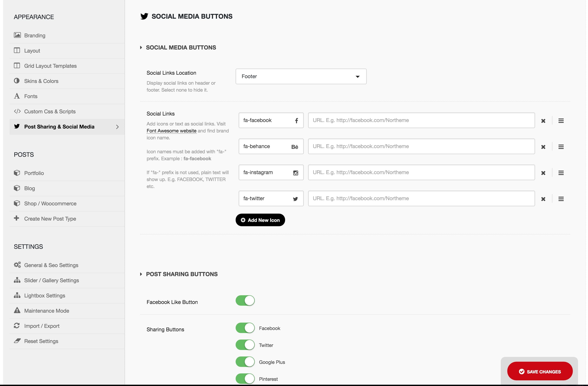Click the Reset Settings sidebar icon

pos(16,341)
